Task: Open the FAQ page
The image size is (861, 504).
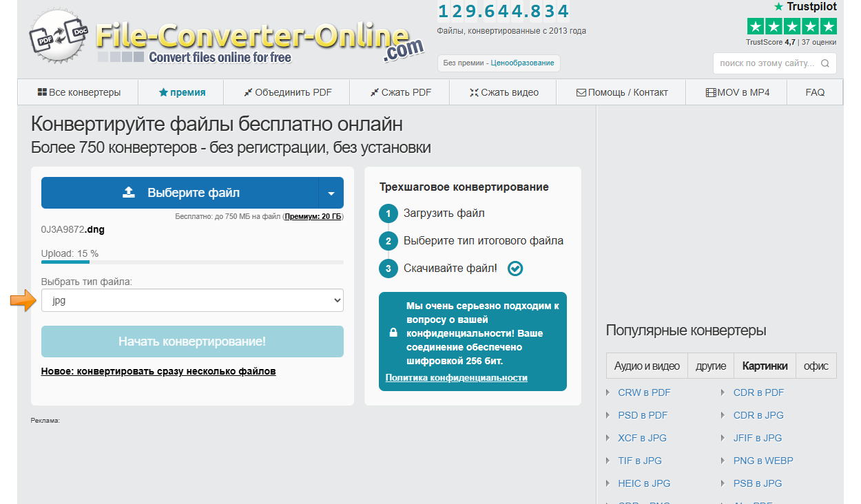Action: click(815, 92)
